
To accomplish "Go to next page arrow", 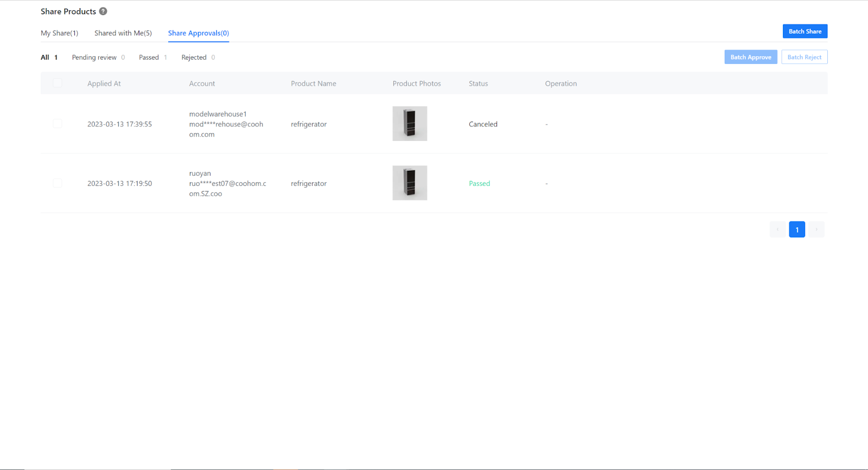I will [816, 229].
